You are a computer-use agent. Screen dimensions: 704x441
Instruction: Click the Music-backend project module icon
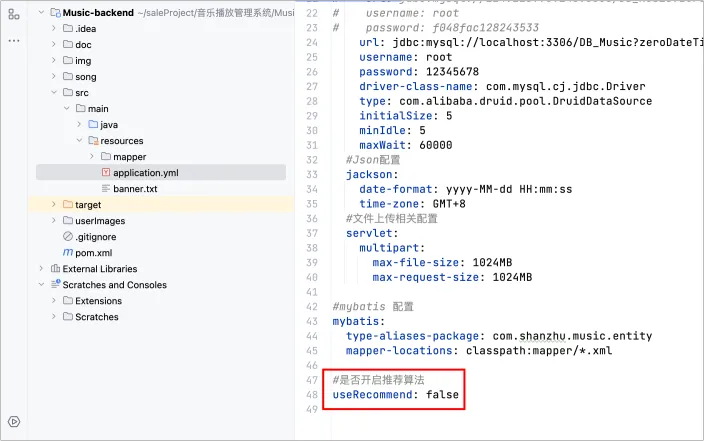pyautogui.click(x=54, y=13)
